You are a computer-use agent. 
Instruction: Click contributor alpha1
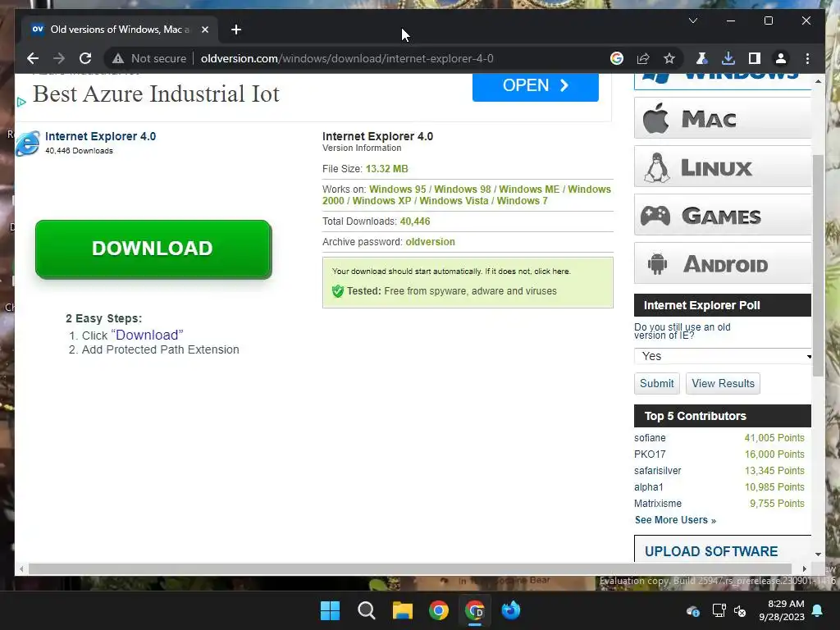[649, 487]
